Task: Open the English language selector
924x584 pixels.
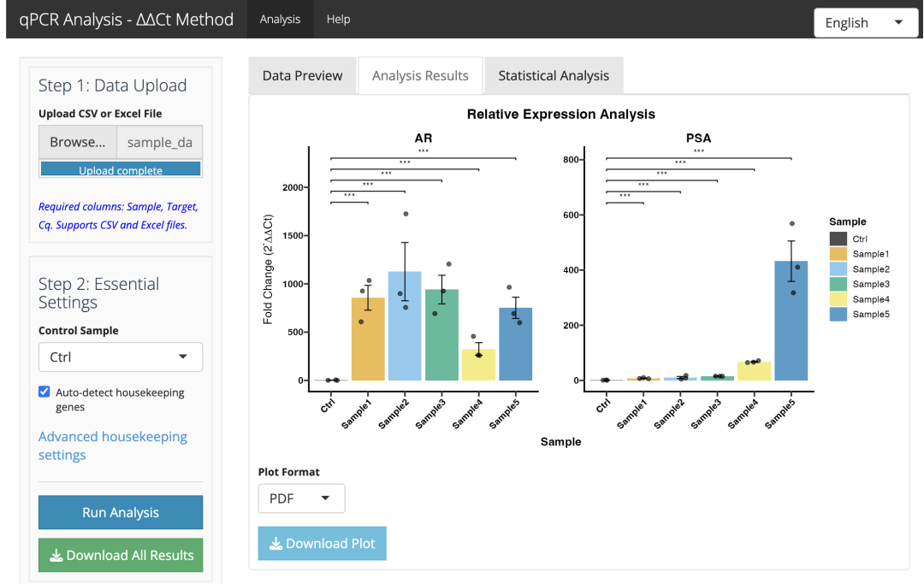Action: (864, 23)
